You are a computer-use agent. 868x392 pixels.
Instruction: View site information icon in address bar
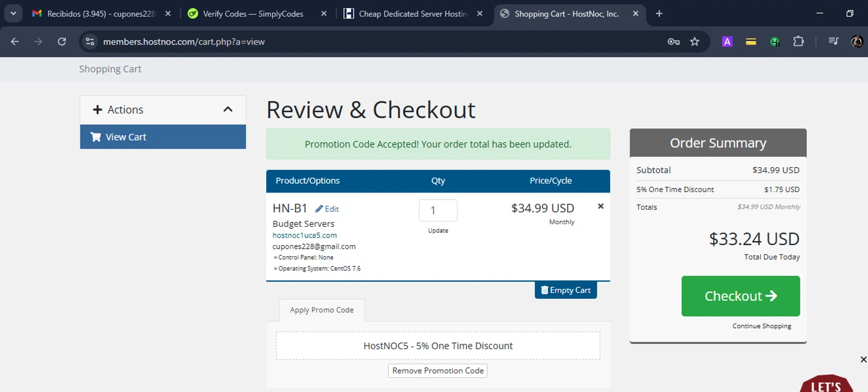point(90,41)
